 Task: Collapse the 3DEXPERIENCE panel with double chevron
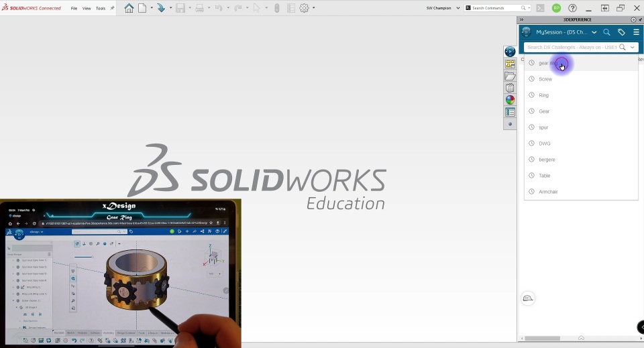point(521,19)
